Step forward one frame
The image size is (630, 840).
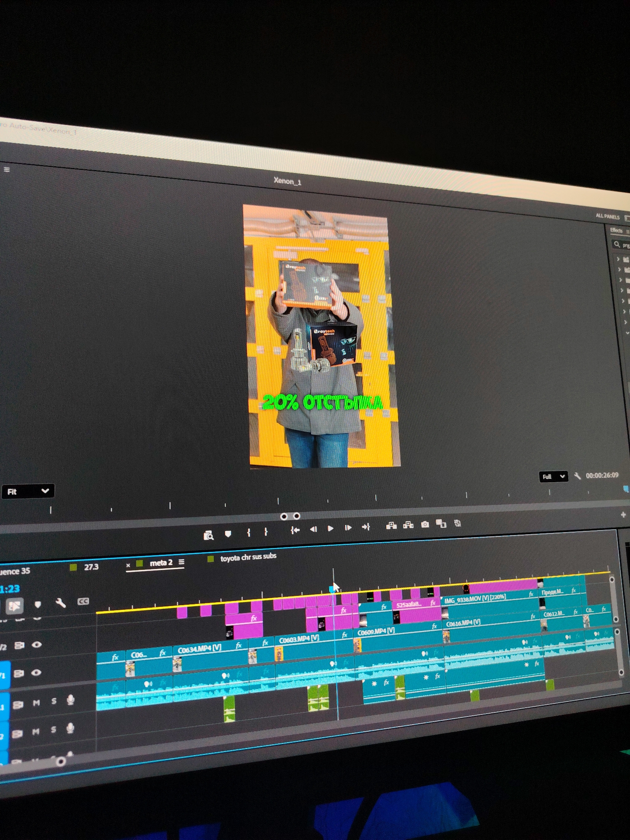pyautogui.click(x=348, y=528)
